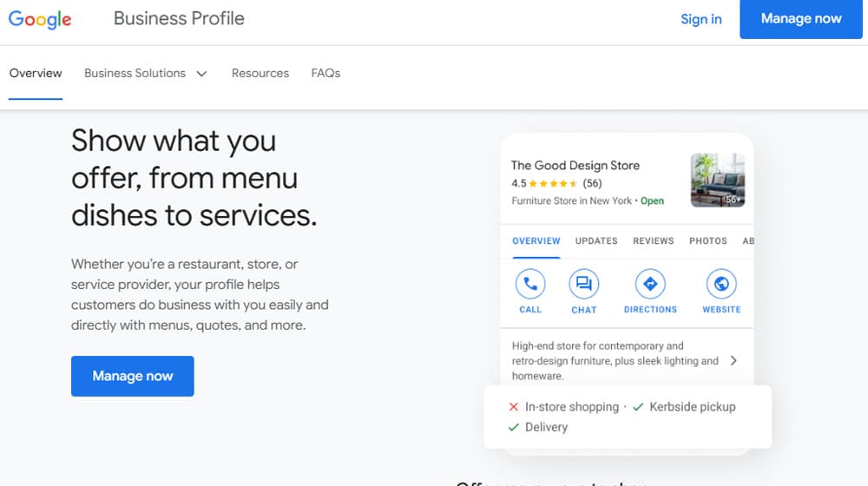Tap the Chat bubble icon

click(584, 284)
